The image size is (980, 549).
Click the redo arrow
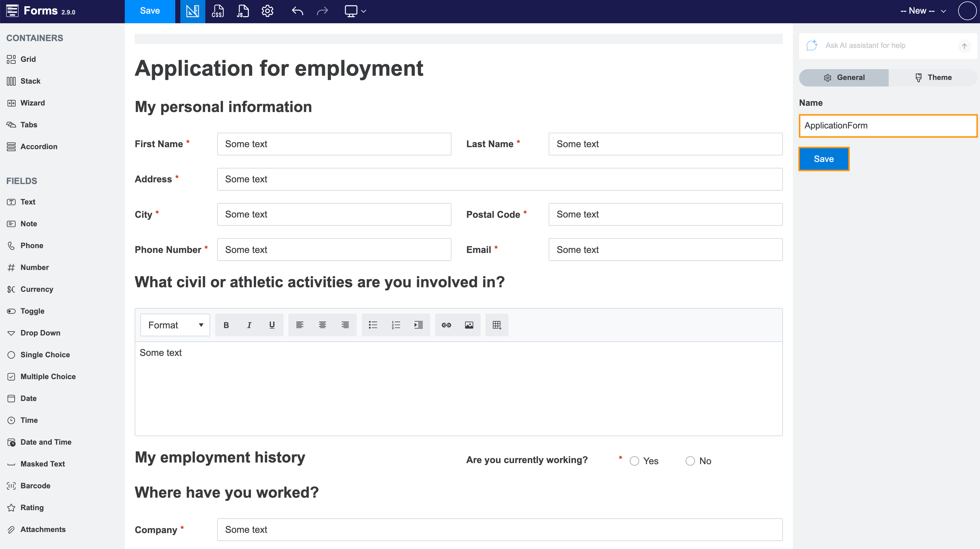[x=322, y=11]
